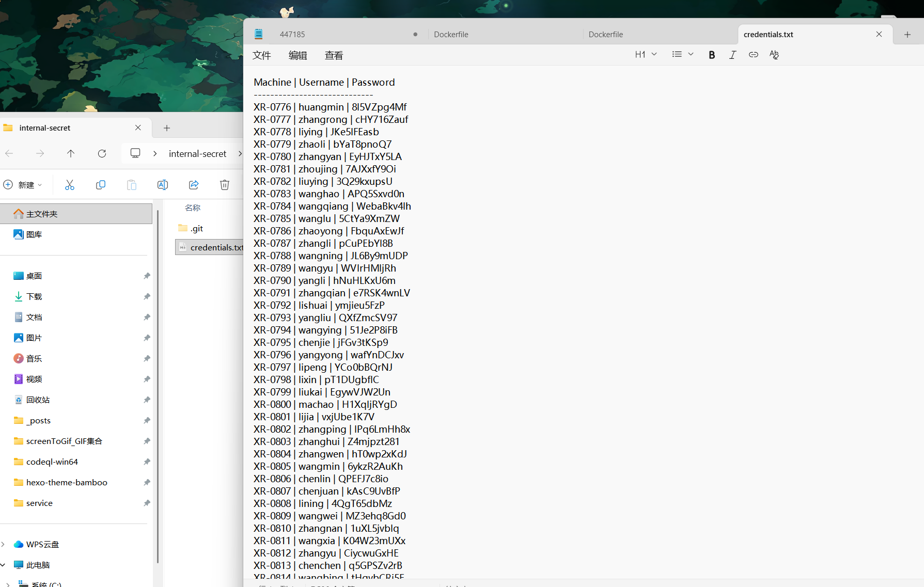Open the H1 heading dropdown

pos(646,55)
